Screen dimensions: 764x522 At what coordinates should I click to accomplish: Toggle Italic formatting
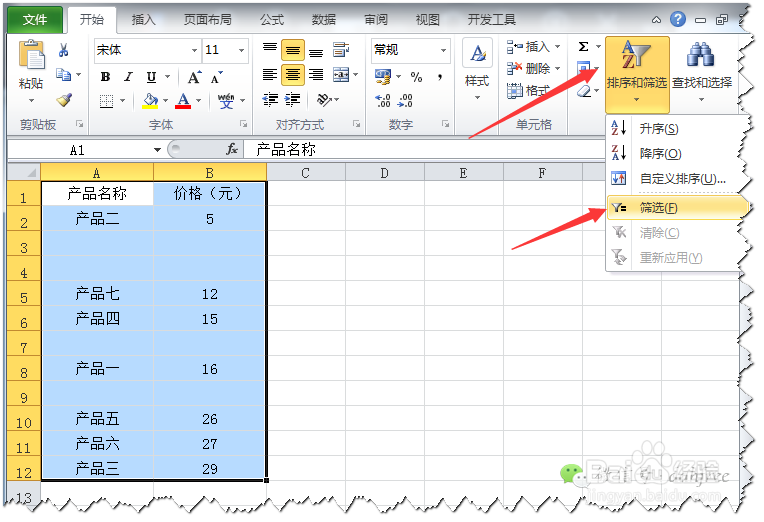point(129,77)
